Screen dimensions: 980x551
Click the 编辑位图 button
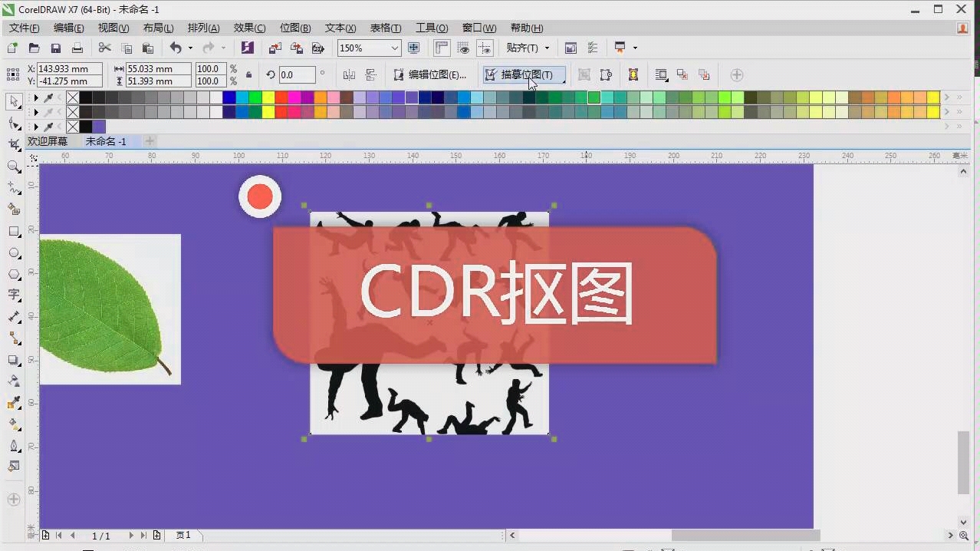point(433,74)
